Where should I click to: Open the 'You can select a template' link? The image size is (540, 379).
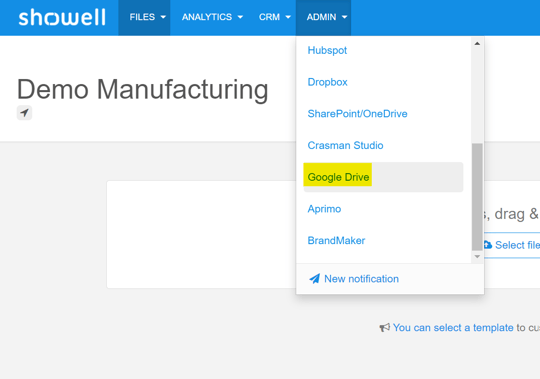click(x=453, y=328)
